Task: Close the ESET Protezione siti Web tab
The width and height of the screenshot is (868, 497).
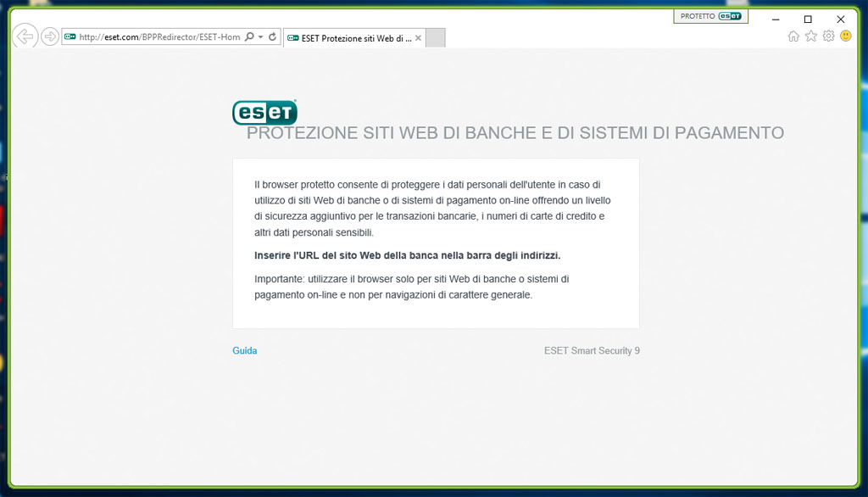Action: (418, 38)
